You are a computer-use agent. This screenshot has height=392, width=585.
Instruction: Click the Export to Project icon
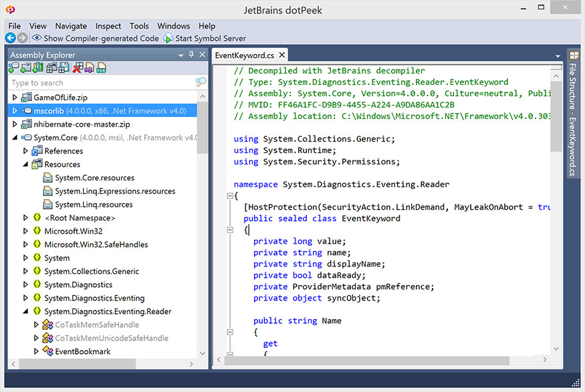[89, 68]
